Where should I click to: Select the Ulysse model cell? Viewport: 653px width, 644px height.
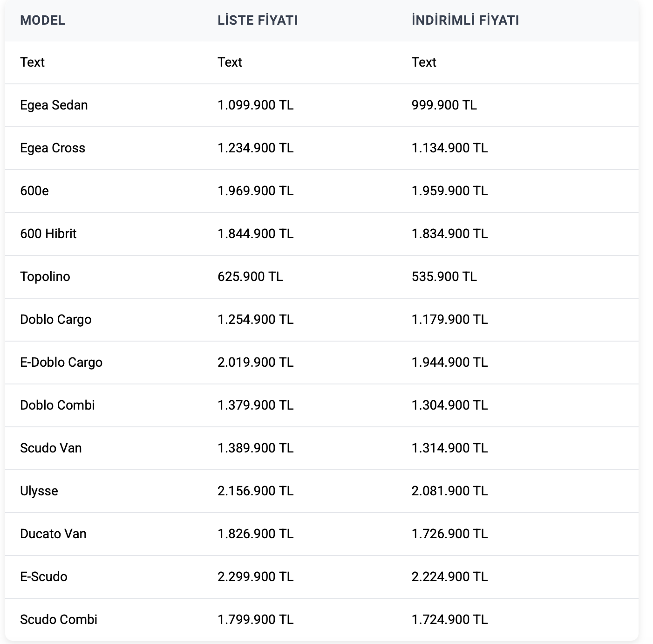pos(39,491)
